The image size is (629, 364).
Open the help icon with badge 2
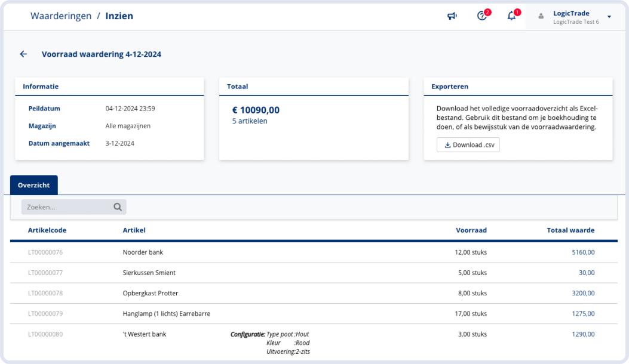(482, 16)
